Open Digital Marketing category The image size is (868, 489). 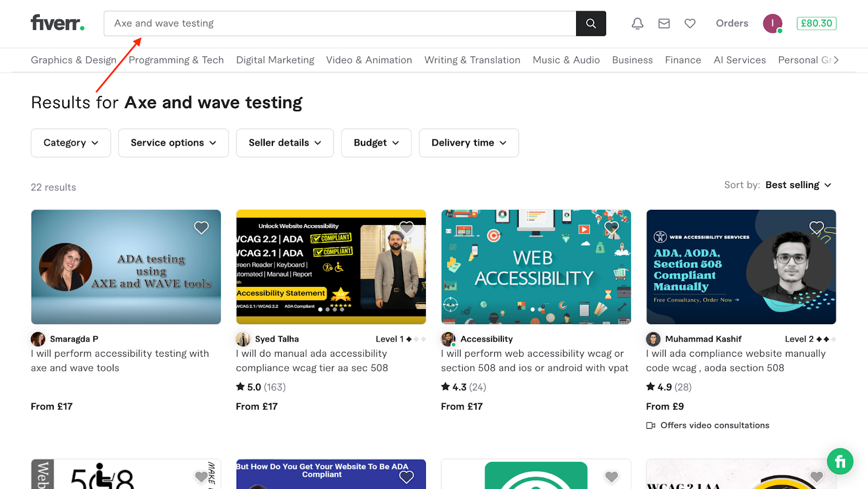coord(275,60)
